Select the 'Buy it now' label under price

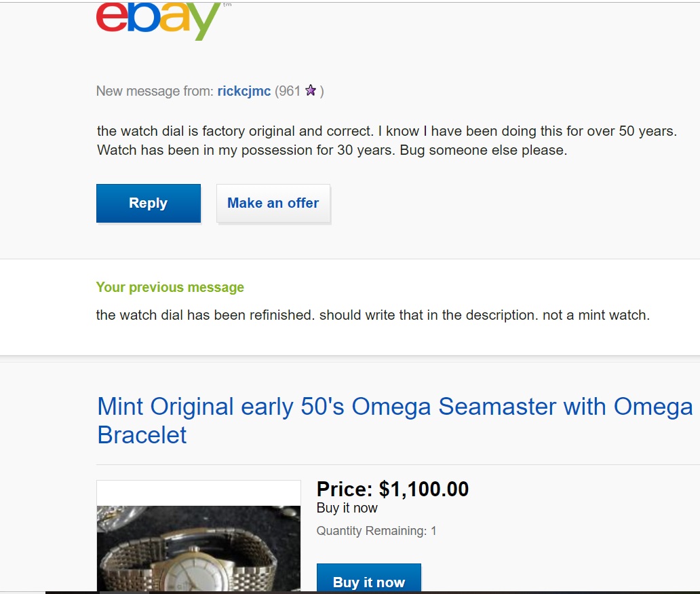coord(347,507)
